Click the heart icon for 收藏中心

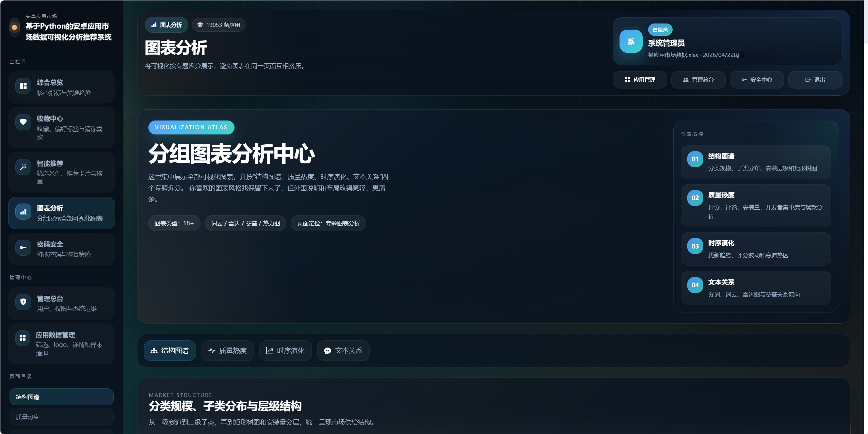tap(23, 122)
